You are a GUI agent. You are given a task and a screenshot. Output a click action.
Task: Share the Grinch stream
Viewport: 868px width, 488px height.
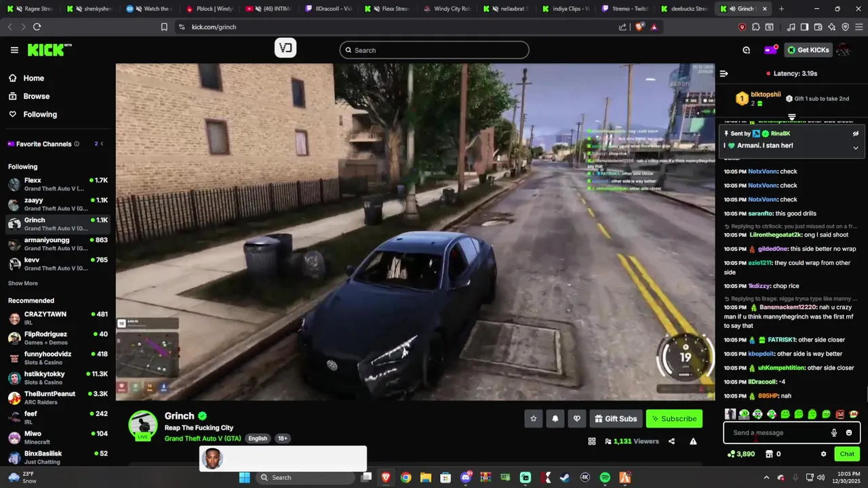[x=671, y=441]
